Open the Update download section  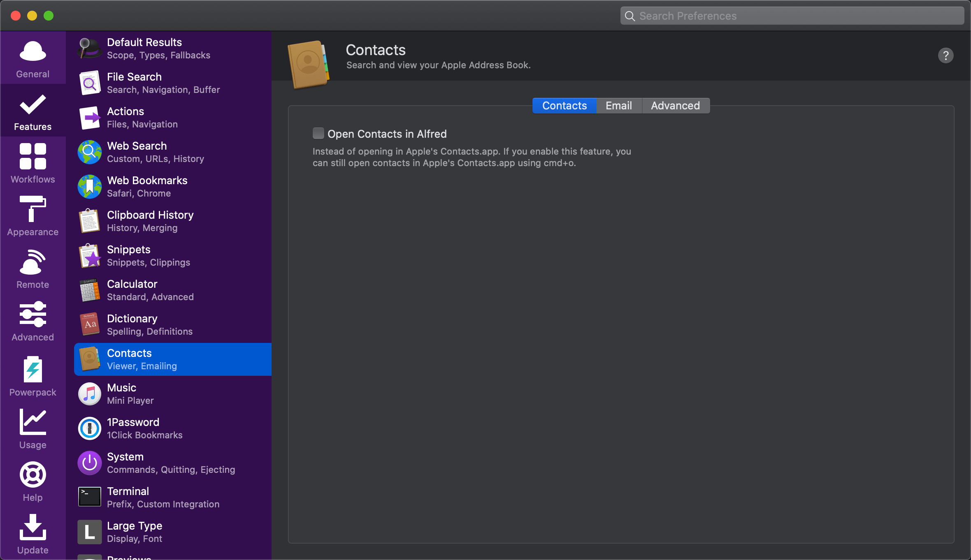(x=33, y=534)
